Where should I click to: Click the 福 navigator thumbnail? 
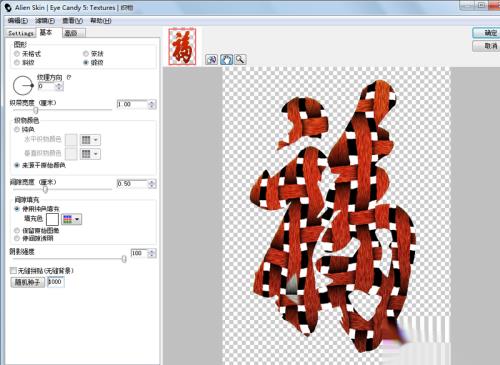182,46
